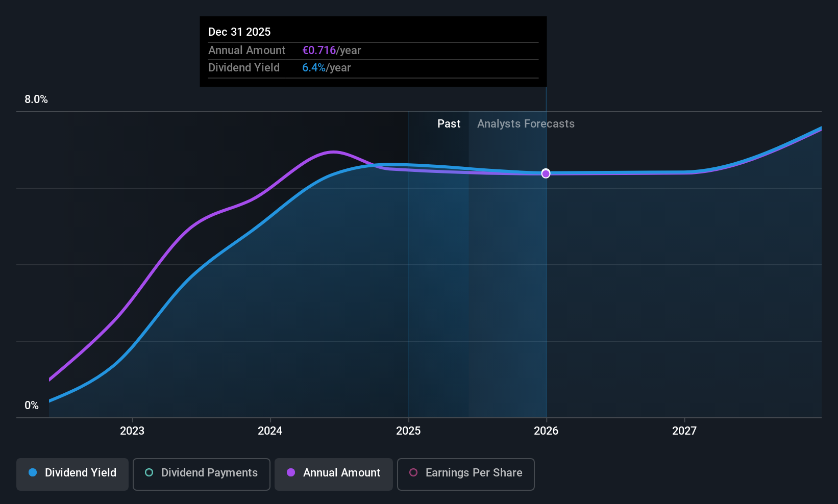
Task: Toggle the Dividend Payments legend button
Action: tap(202, 474)
